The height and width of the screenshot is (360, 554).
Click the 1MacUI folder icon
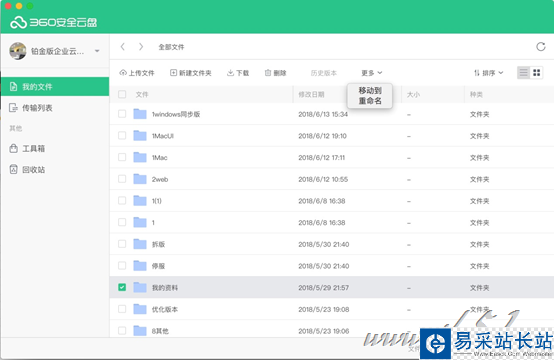[140, 136]
